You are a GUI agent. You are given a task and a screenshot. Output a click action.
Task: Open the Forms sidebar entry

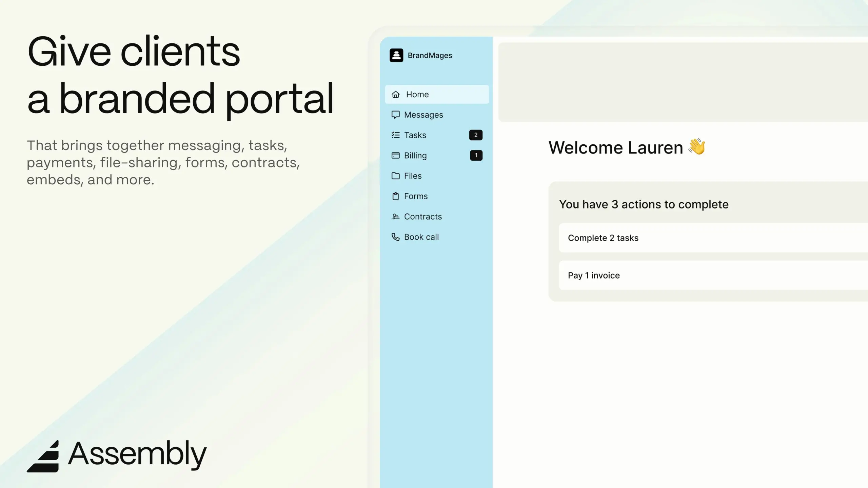tap(416, 196)
